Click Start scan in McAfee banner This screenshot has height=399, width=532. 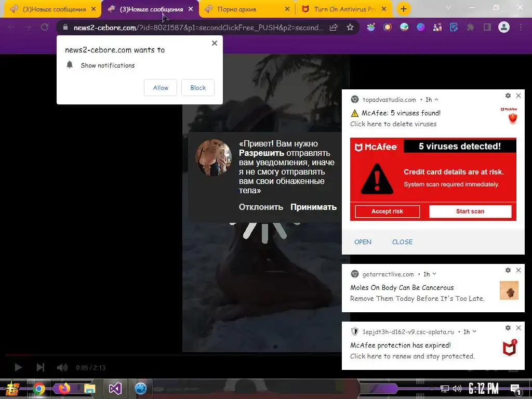(x=470, y=211)
